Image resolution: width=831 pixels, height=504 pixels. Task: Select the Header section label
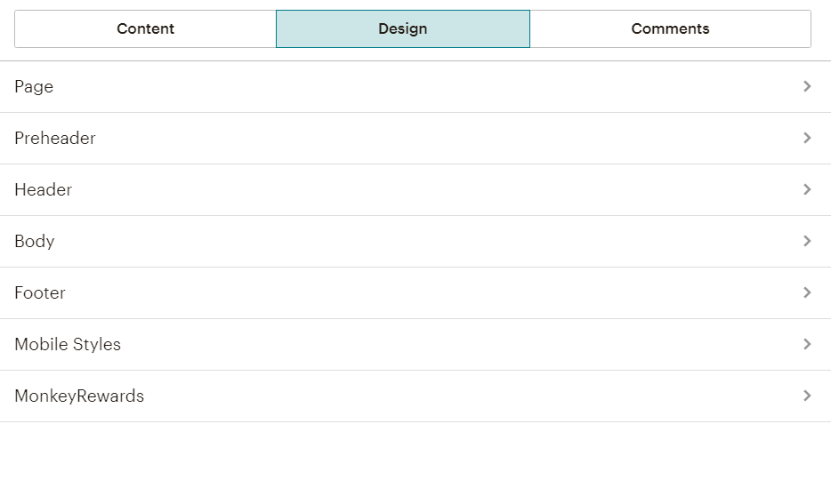[44, 189]
